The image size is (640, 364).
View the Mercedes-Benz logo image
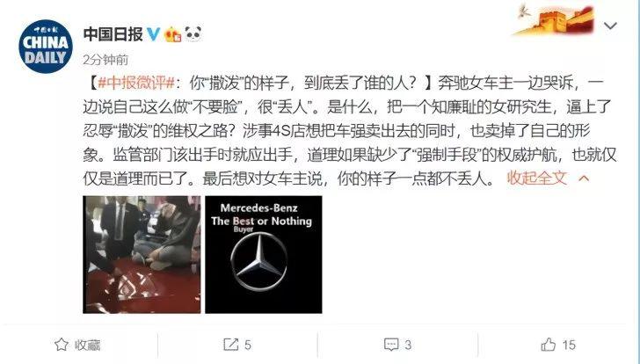(x=264, y=255)
